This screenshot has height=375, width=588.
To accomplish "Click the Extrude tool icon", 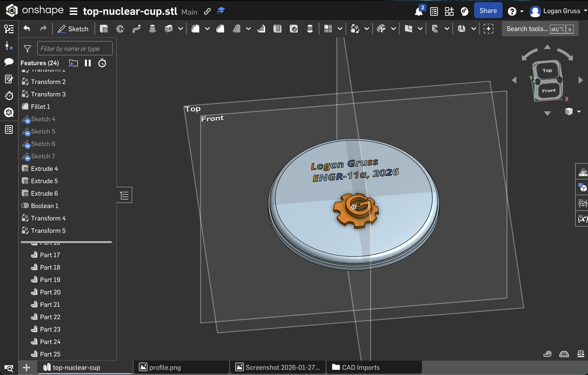I will click(104, 29).
